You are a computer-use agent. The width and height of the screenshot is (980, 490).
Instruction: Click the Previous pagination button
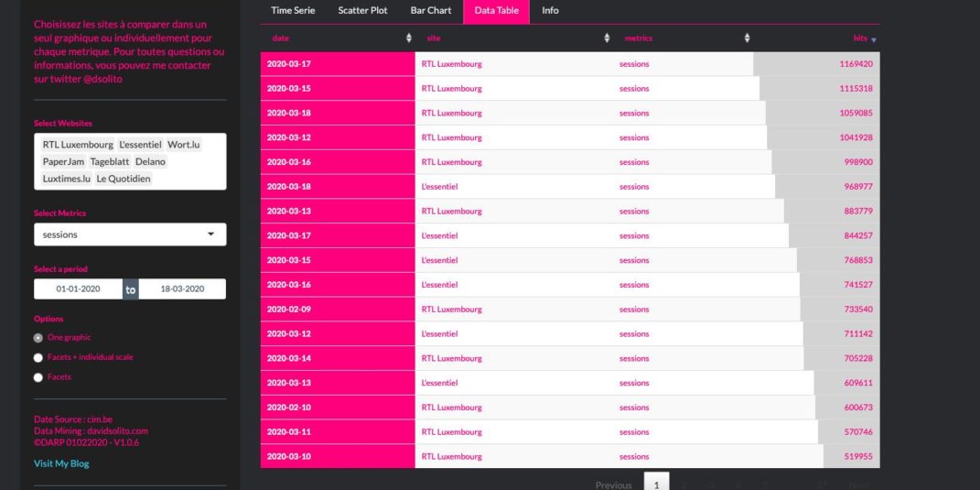(613, 485)
